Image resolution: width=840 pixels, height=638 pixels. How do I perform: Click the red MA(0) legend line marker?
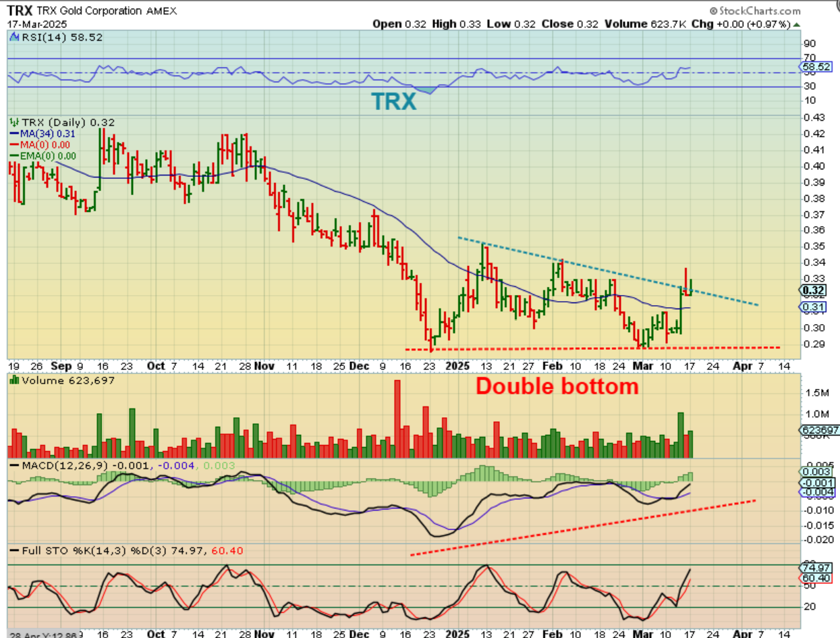point(13,144)
